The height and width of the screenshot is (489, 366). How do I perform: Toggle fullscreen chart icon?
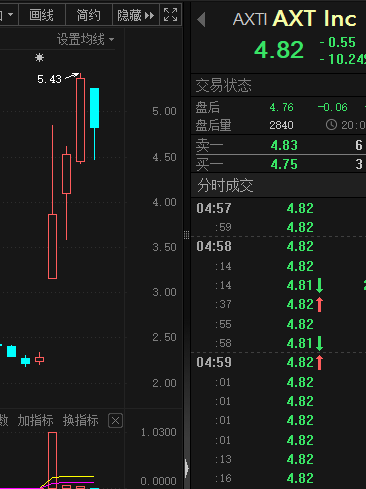[170, 15]
